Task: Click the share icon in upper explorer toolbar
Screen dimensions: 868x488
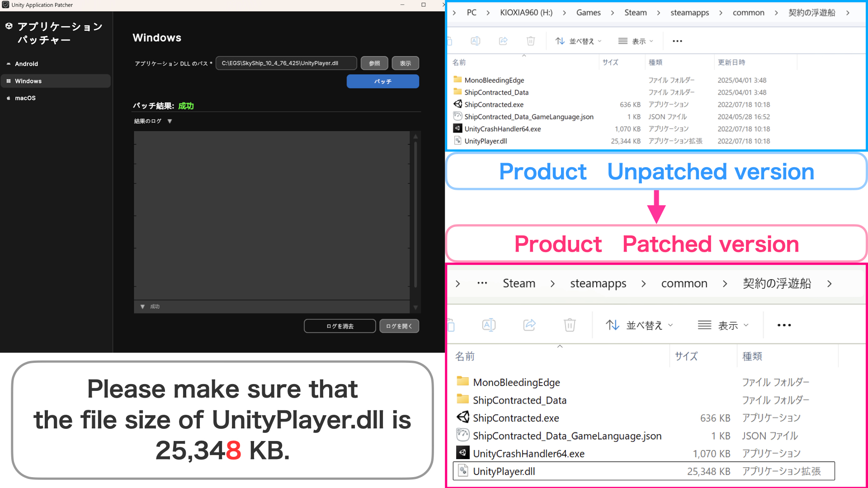Action: click(503, 41)
